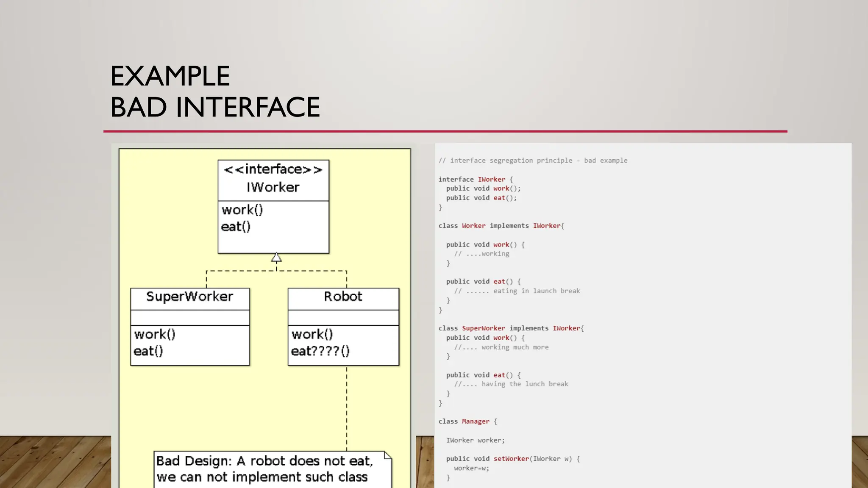Click the grey code panel image
Viewport: 868px width, 488px height.
[x=643, y=316]
